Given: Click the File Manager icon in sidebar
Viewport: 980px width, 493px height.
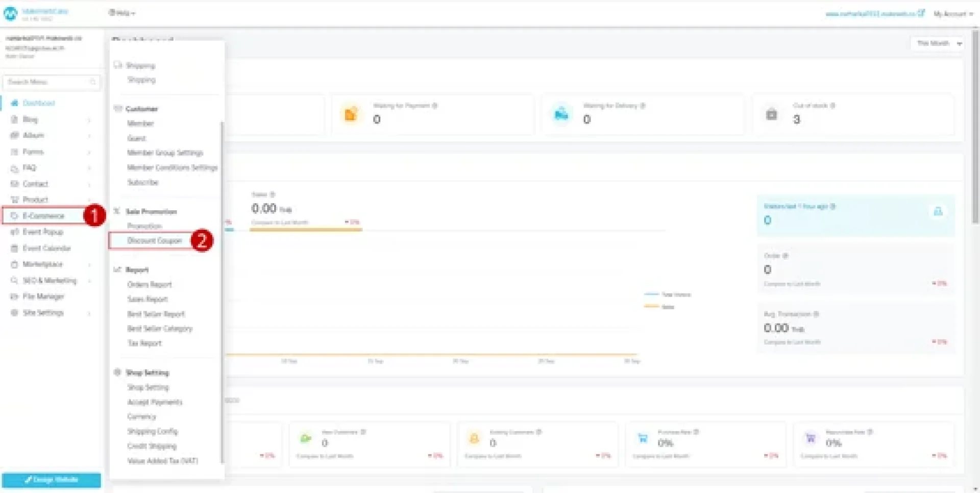Looking at the screenshot, I should [14, 297].
